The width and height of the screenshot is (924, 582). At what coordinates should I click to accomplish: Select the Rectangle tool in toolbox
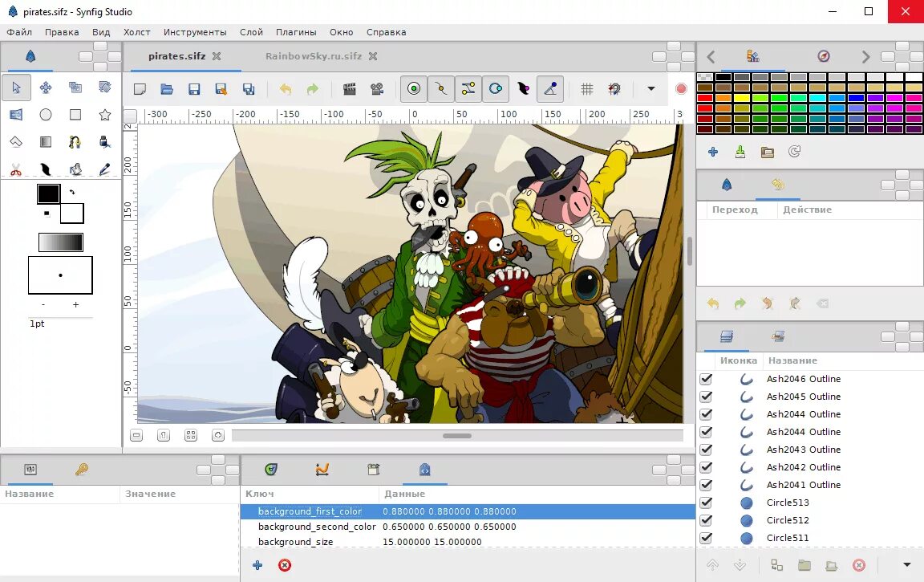pyautogui.click(x=75, y=115)
